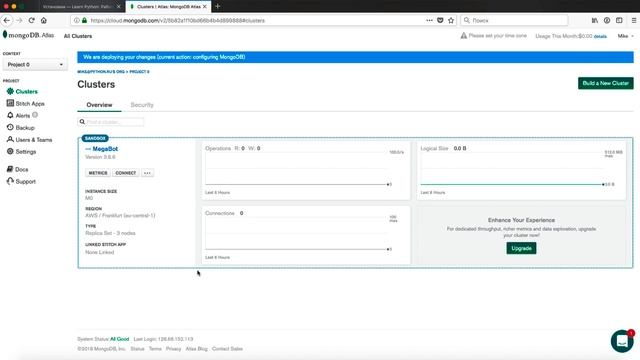Focus the browser search box
640x360 pixels.
point(514,20)
